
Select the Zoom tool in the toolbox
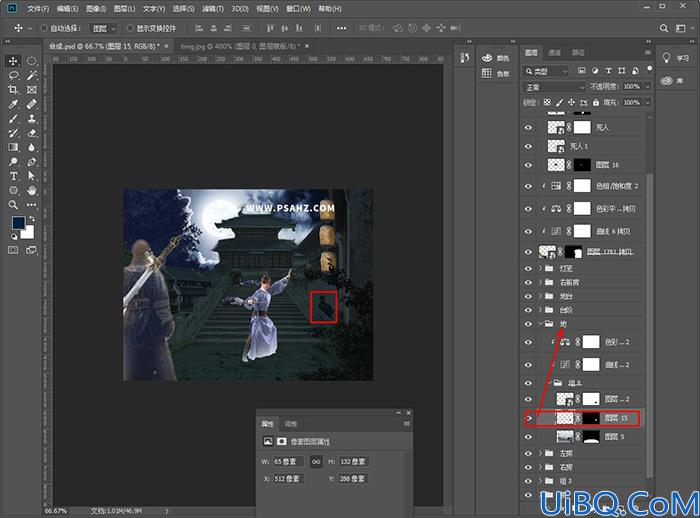click(13, 205)
